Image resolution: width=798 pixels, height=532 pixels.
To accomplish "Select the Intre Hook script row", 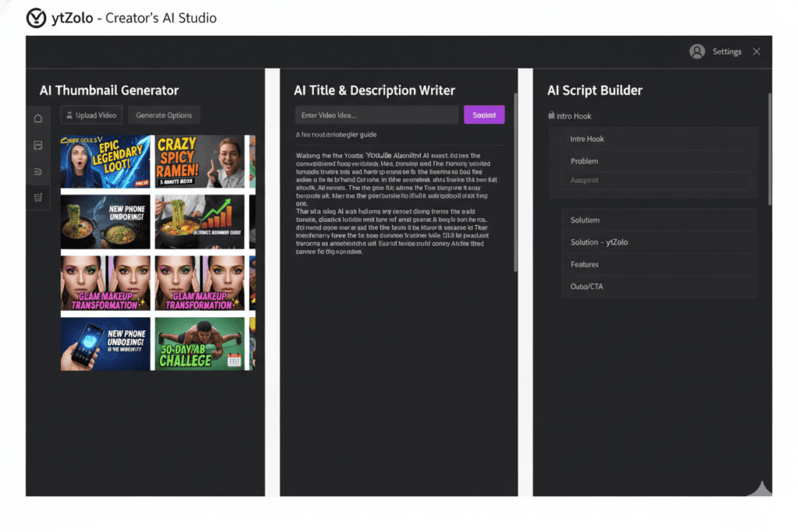I will (x=655, y=139).
